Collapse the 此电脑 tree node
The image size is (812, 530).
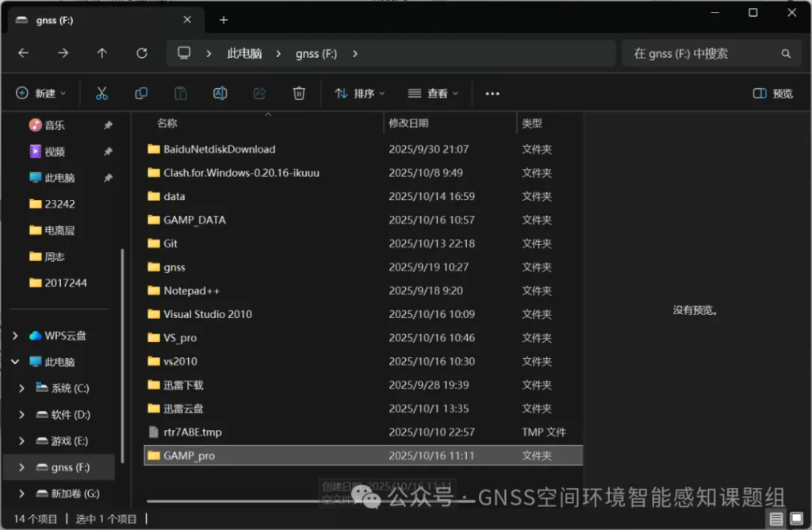point(15,362)
